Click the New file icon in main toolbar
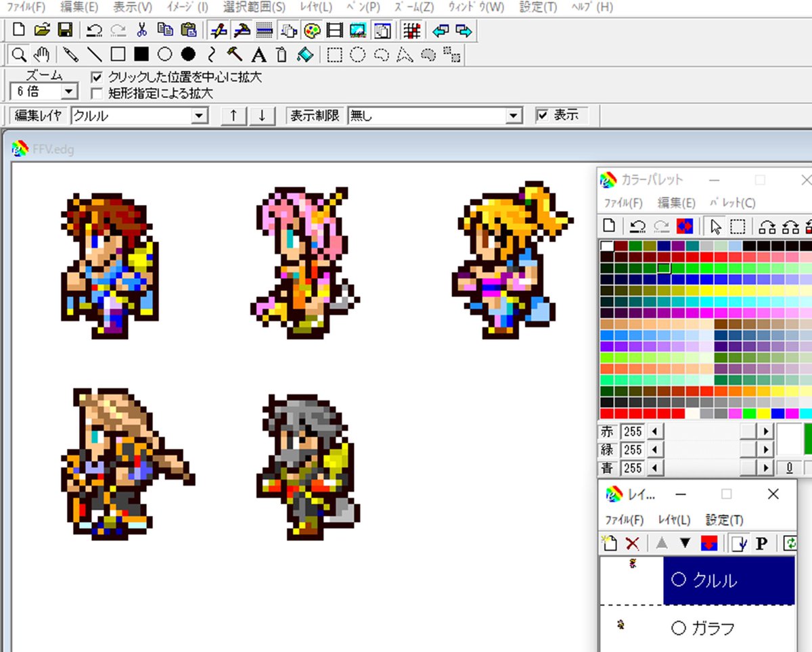Viewport: 812px width, 652px height. [x=20, y=30]
